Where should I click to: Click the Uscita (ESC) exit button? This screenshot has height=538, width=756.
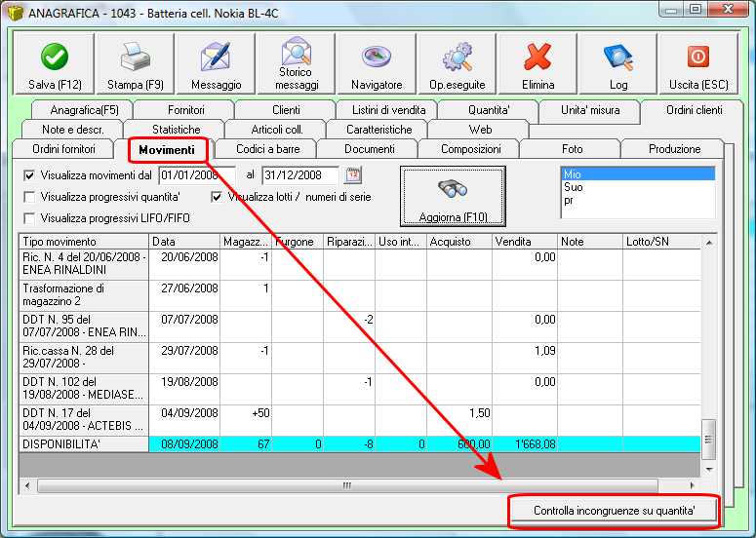pyautogui.click(x=698, y=63)
